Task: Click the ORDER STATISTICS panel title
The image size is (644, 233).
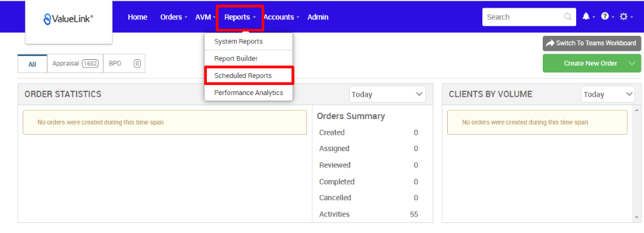Action: point(63,94)
